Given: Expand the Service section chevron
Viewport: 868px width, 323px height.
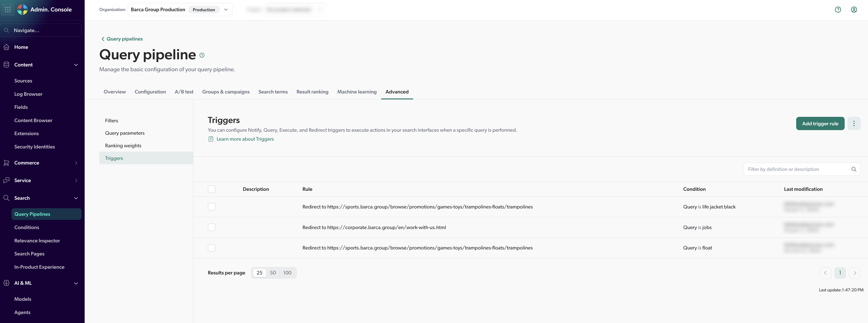Looking at the screenshot, I should tap(76, 180).
